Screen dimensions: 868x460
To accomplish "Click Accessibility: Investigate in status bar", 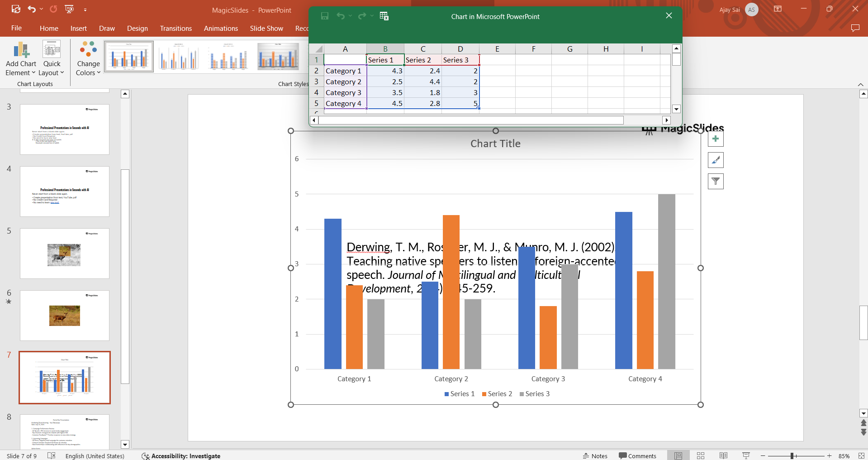I will point(181,455).
